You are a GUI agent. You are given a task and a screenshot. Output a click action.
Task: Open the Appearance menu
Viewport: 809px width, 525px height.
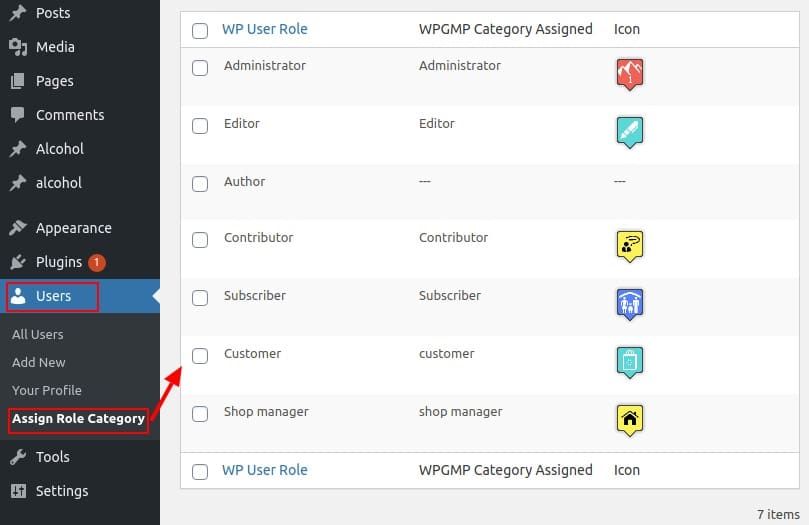pyautogui.click(x=74, y=228)
